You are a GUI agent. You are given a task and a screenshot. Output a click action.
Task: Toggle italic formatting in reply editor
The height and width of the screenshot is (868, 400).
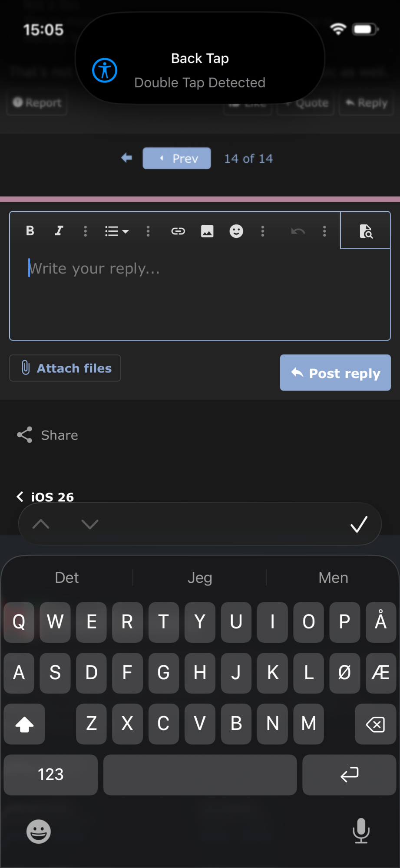click(x=59, y=231)
